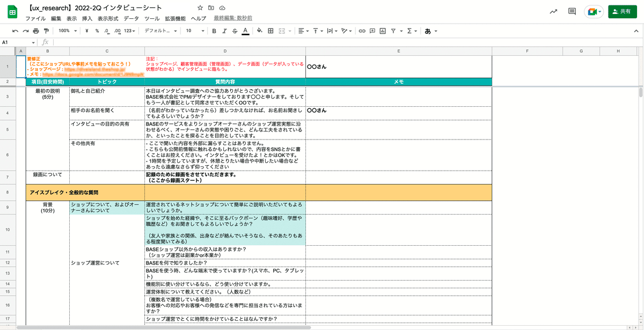Print the spreadsheet with the printer icon
644x330 pixels.
tap(36, 31)
